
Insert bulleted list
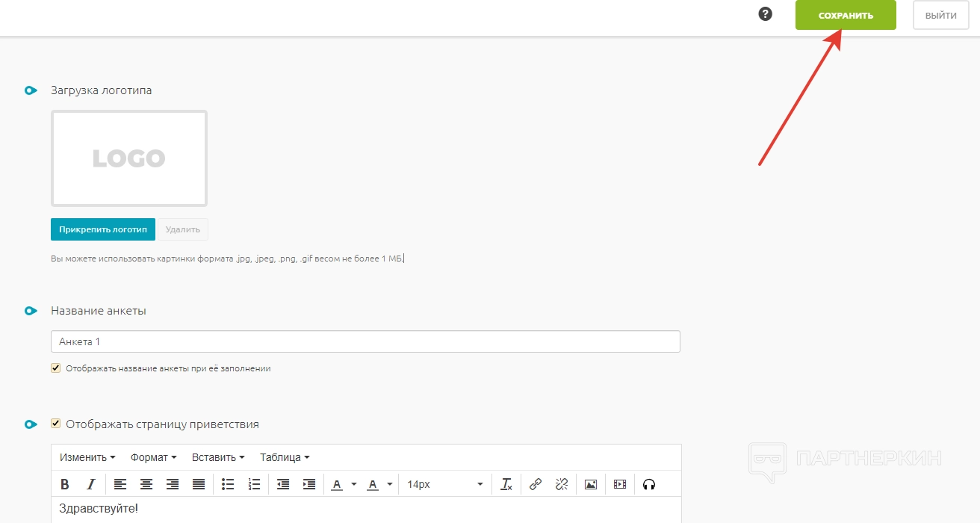pos(229,484)
